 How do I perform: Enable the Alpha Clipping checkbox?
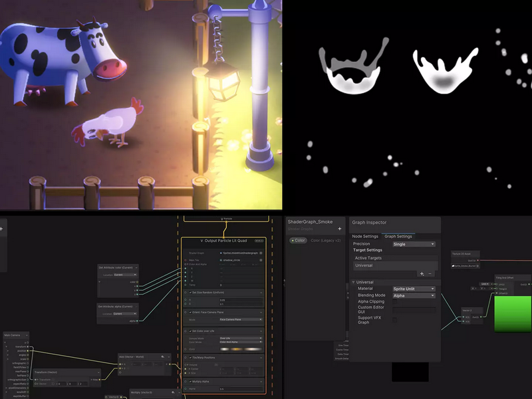pyautogui.click(x=394, y=301)
